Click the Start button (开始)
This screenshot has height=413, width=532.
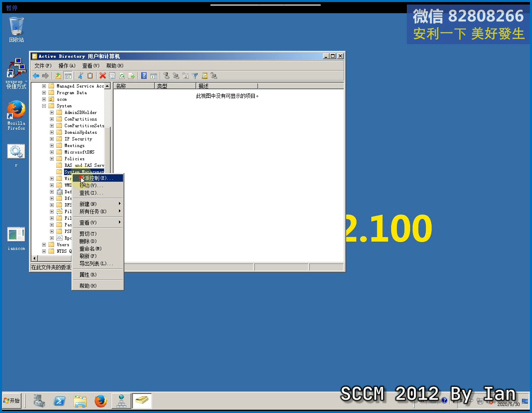[x=12, y=401]
